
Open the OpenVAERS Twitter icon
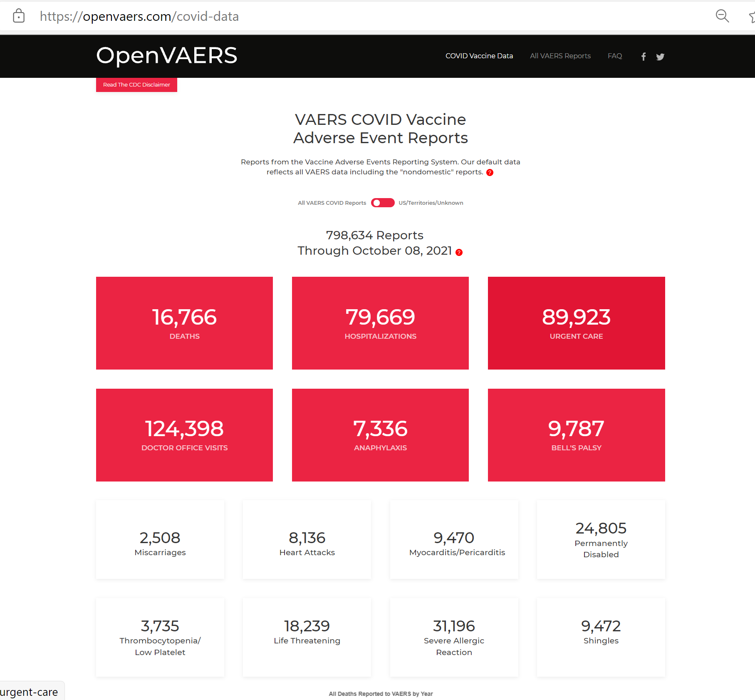(x=660, y=57)
